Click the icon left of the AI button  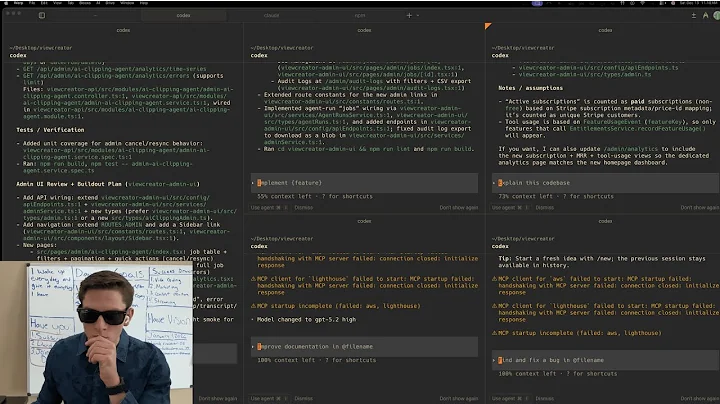694,15
